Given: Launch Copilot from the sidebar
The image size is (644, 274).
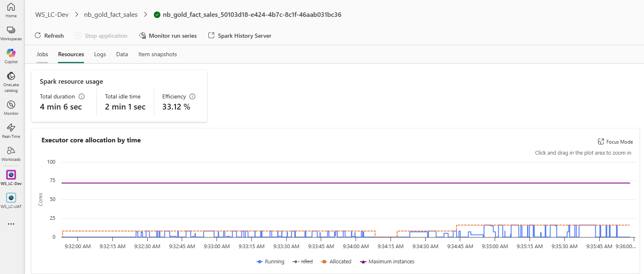Looking at the screenshot, I should (x=11, y=56).
